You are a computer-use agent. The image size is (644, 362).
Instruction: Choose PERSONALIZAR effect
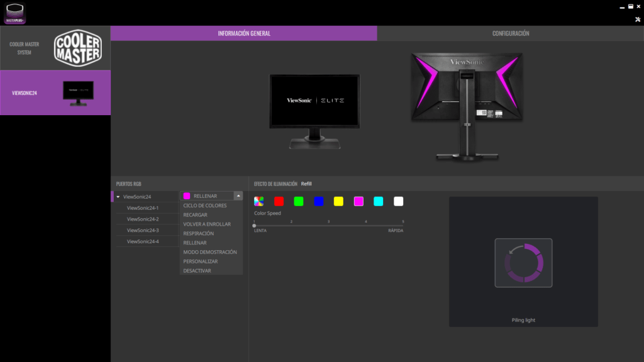pyautogui.click(x=201, y=261)
